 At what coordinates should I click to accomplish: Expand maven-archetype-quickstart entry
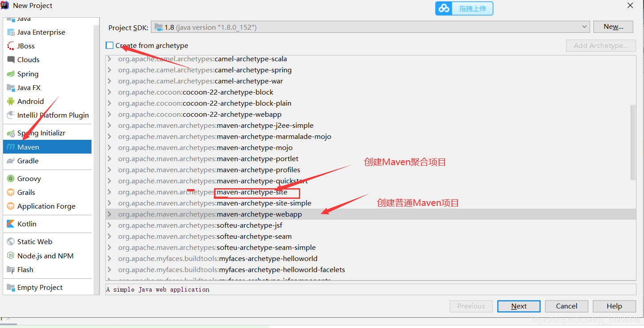[x=109, y=181]
